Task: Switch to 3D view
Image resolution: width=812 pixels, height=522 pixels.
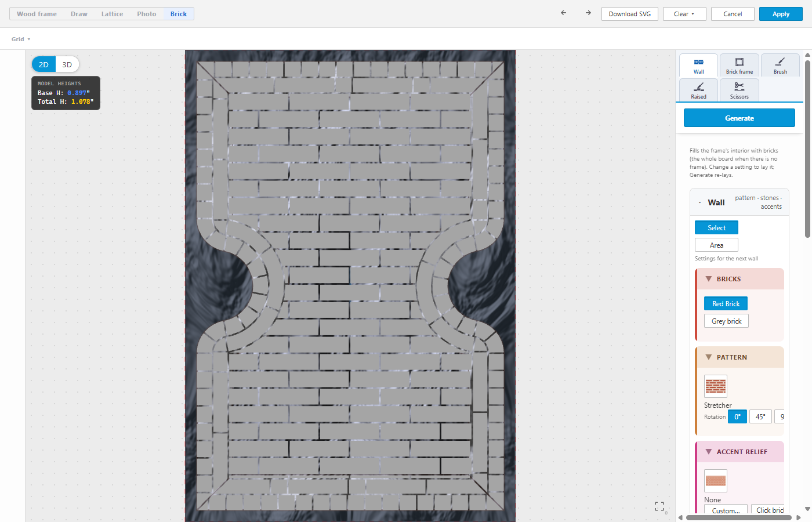Action: pyautogui.click(x=67, y=64)
